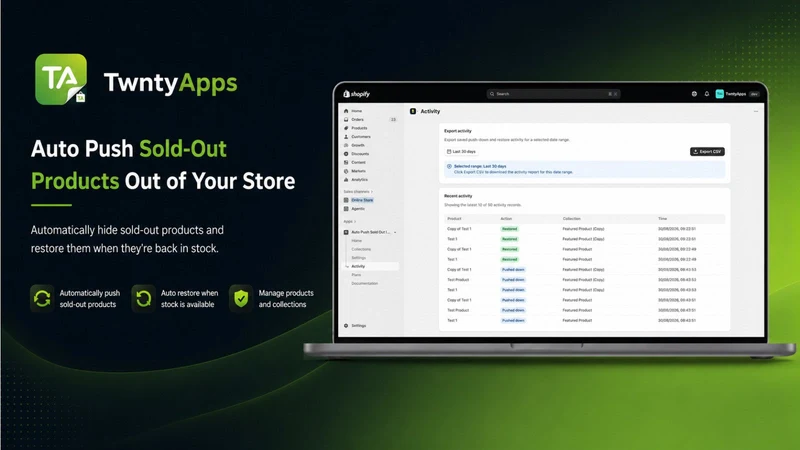
Task: Click the Online Store icon
Action: [x=346, y=200]
